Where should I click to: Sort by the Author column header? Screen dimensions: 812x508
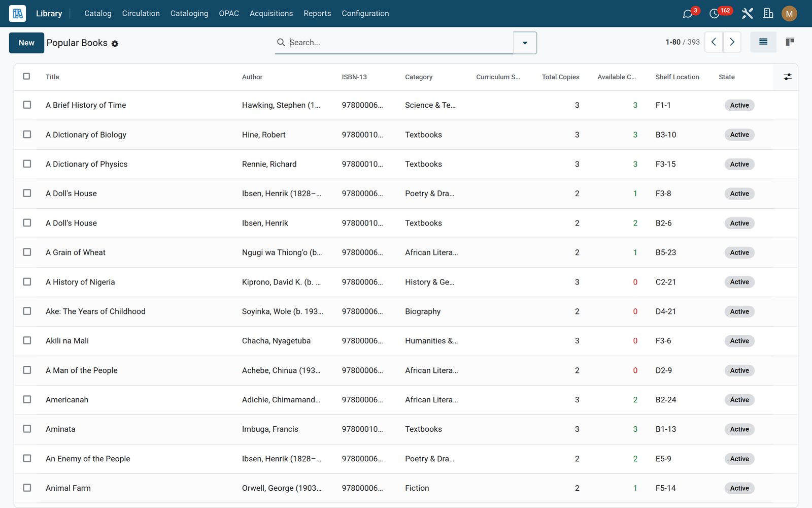click(x=252, y=77)
